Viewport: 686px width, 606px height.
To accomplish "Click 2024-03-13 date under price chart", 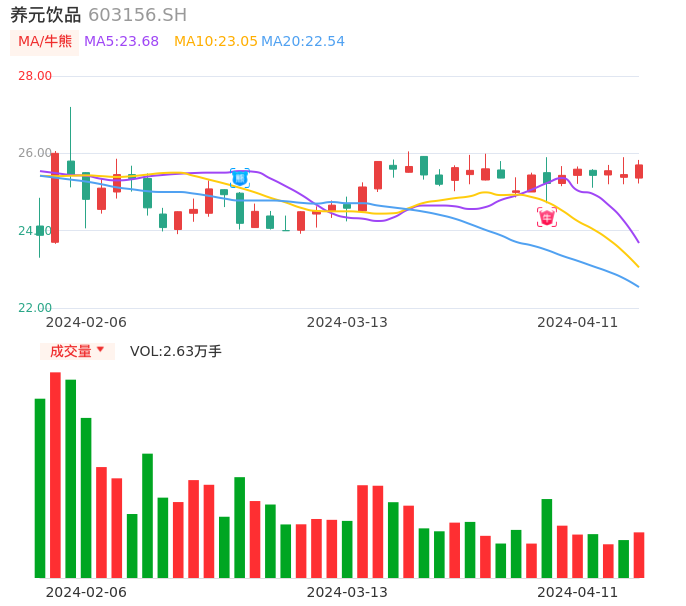I will coord(347,322).
